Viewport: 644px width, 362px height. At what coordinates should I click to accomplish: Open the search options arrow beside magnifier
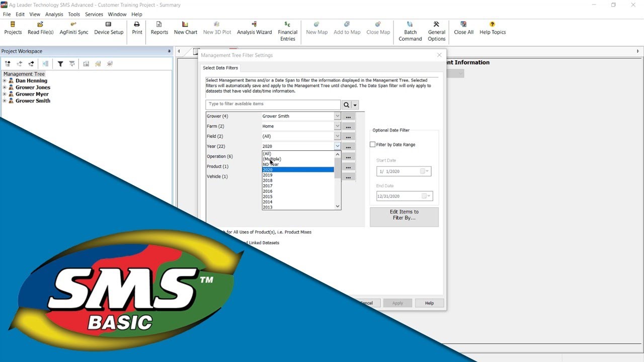355,105
